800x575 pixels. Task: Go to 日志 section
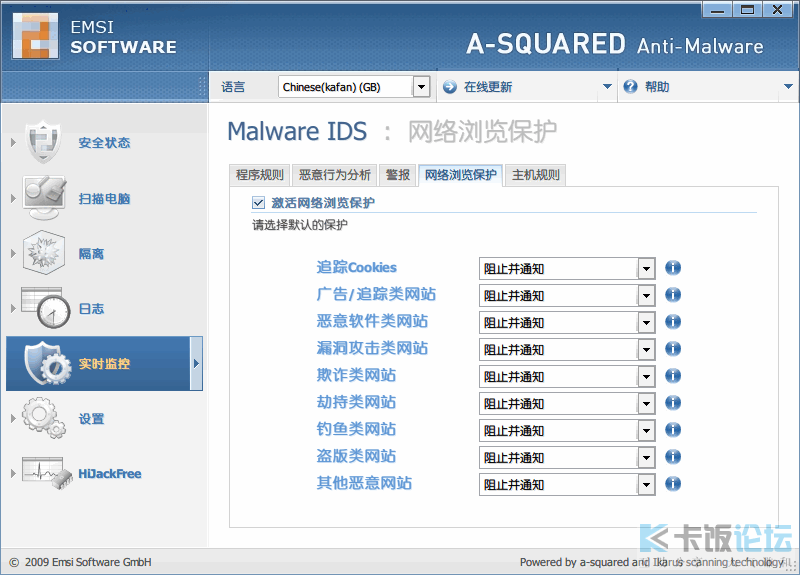pos(91,309)
